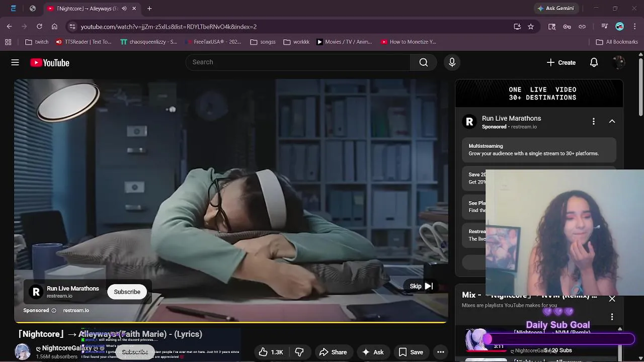Click the browser address bar URL
Screen dimensions: 644x362
[169, 27]
